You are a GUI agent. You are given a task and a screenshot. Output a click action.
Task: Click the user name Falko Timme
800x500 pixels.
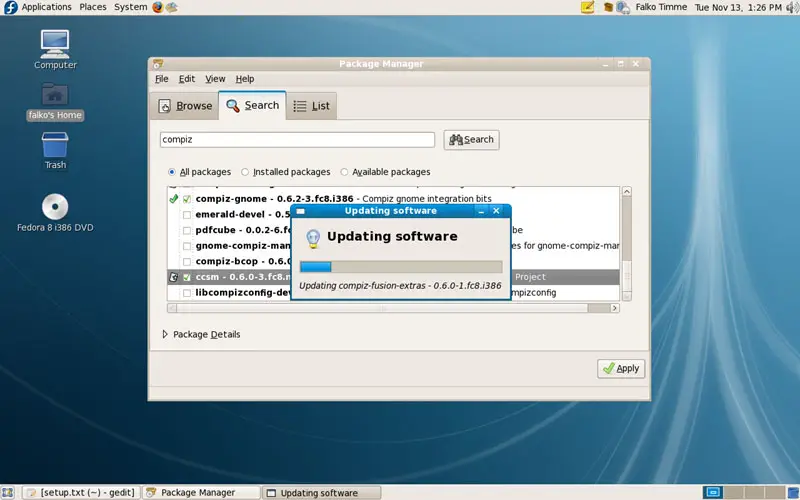661,7
